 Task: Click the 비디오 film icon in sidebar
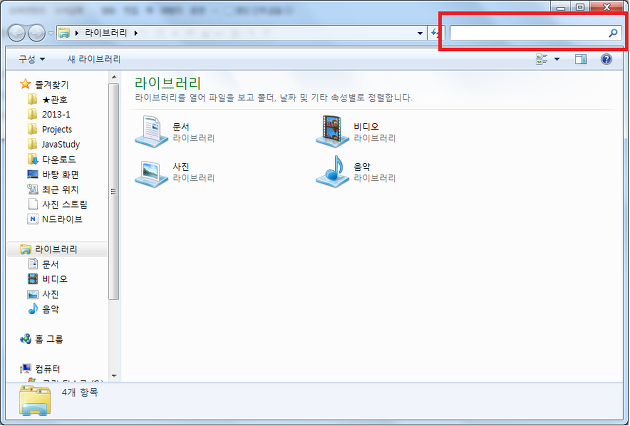tap(33, 279)
